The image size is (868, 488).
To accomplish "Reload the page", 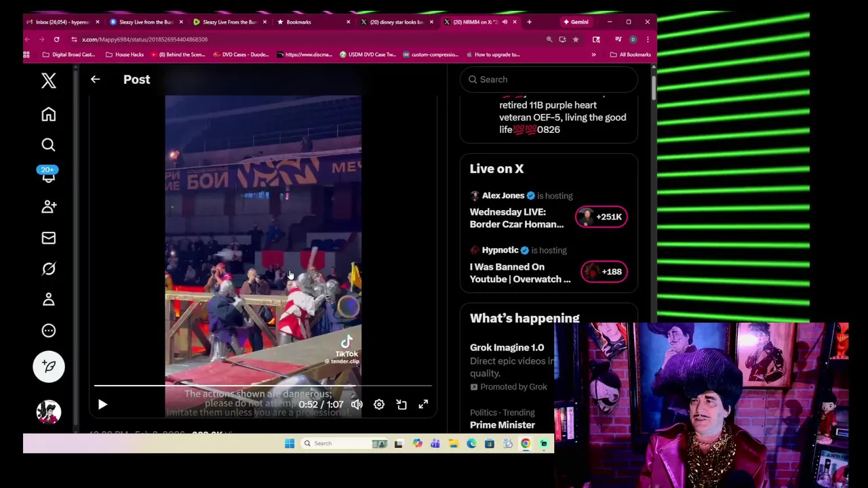I will tap(56, 39).
